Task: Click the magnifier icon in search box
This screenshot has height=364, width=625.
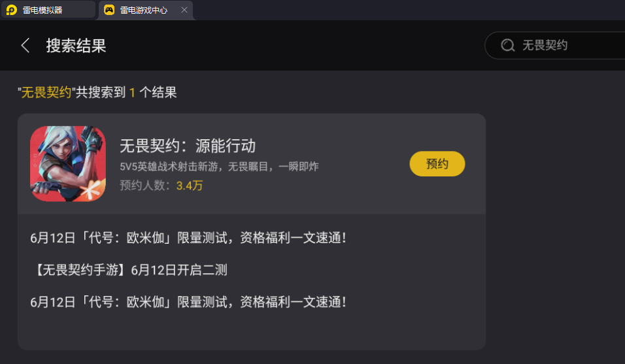Action: [x=507, y=45]
